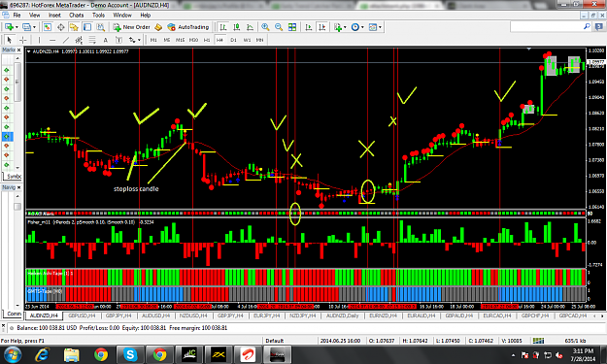Viewport: 607px width, 364px height.
Task: Toggle the Market Watch window icon
Action: tap(48, 27)
